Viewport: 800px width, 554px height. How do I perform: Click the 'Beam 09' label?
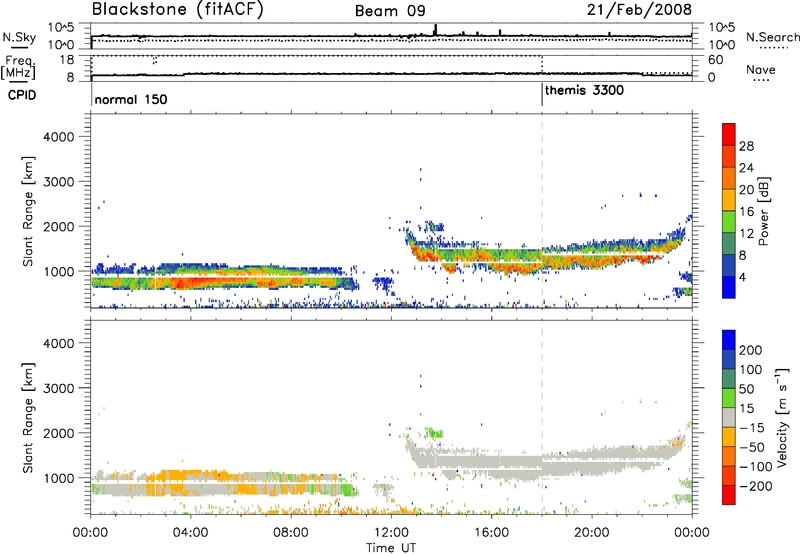390,11
